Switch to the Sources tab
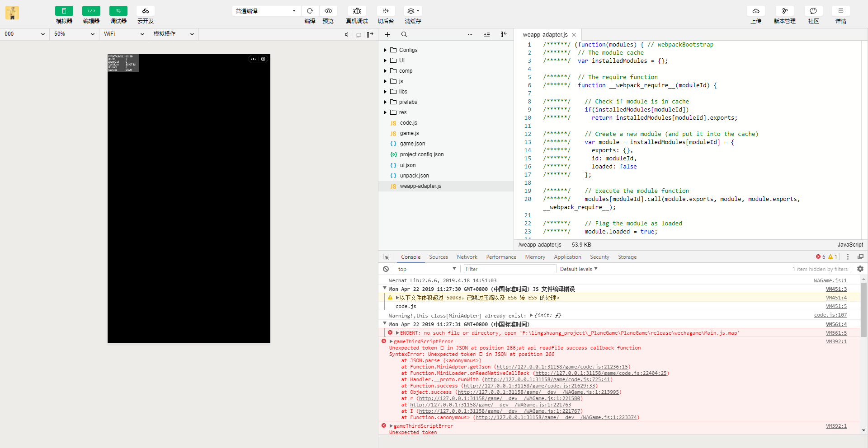The height and width of the screenshot is (448, 868). coord(438,257)
